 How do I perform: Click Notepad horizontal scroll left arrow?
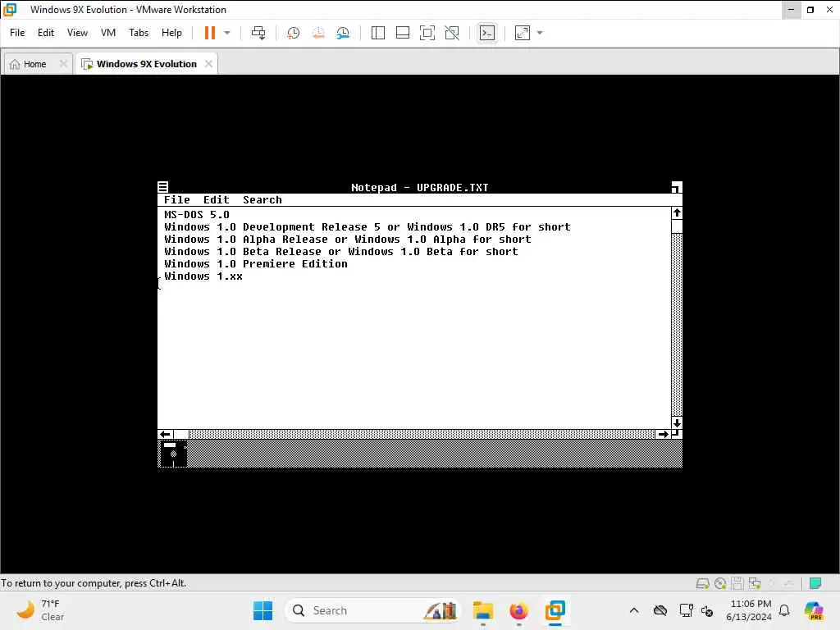165,435
